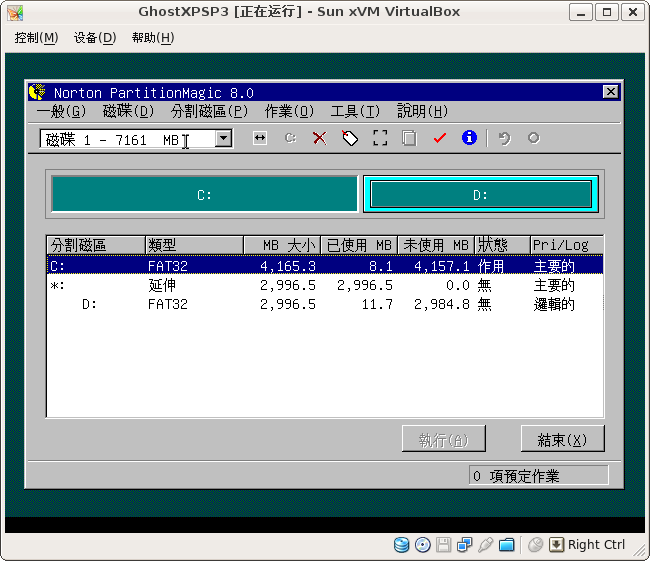Screen dimensions: 650x561
Task: Click the 11.7 used MB value
Action: 377,305
